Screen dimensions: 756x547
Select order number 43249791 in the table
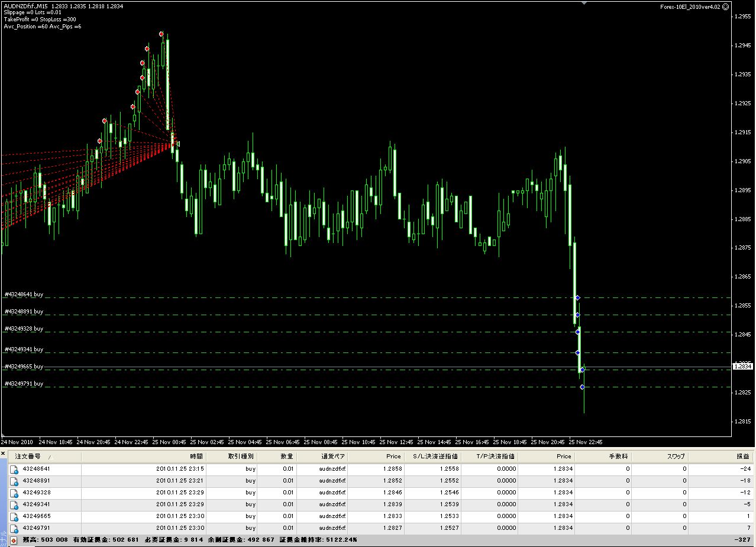point(36,528)
